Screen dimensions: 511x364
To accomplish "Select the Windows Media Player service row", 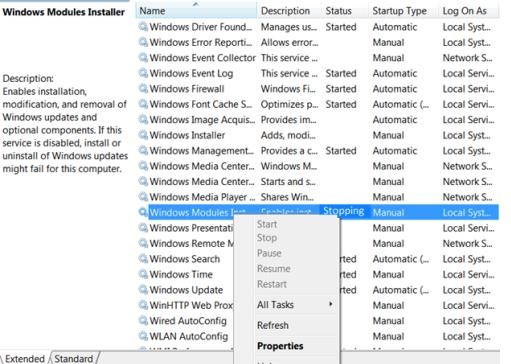I will click(318, 197).
